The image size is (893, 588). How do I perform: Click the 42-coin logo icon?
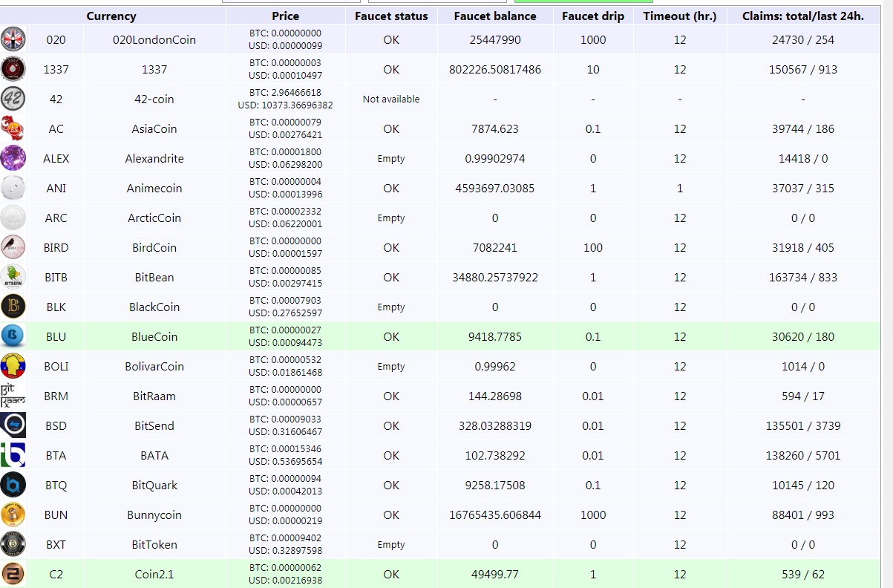(x=13, y=99)
